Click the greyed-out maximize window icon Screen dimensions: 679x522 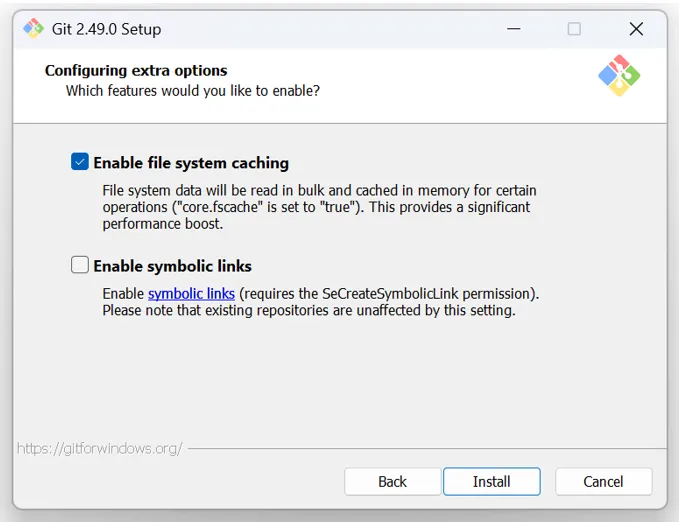(574, 29)
